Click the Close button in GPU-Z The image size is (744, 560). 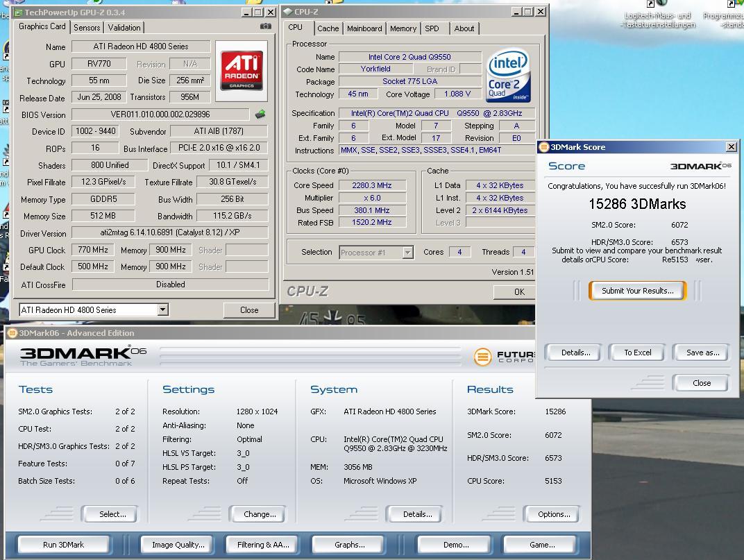[249, 310]
